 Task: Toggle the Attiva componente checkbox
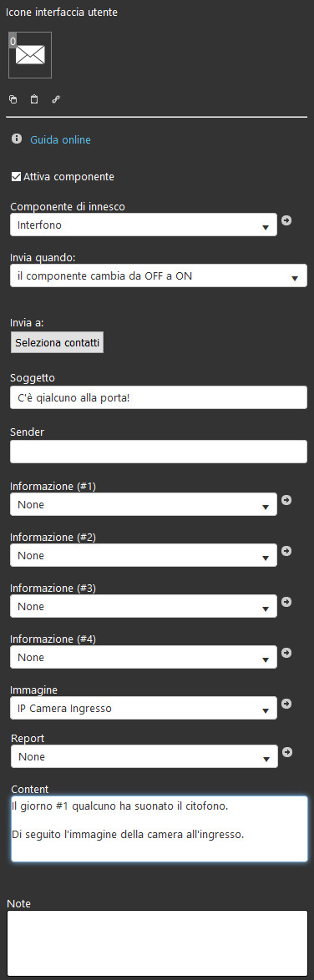(16, 177)
